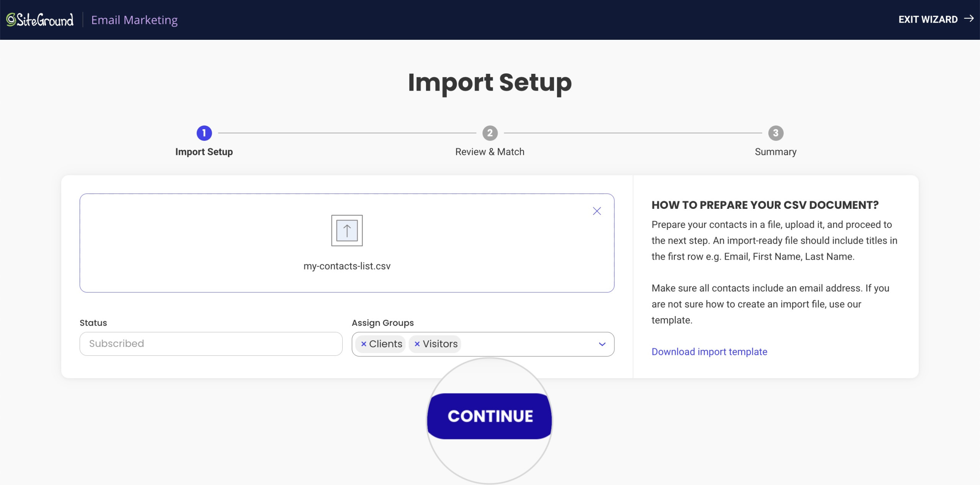This screenshot has height=485, width=980.
Task: Click the Import Setup page title
Action: click(490, 83)
